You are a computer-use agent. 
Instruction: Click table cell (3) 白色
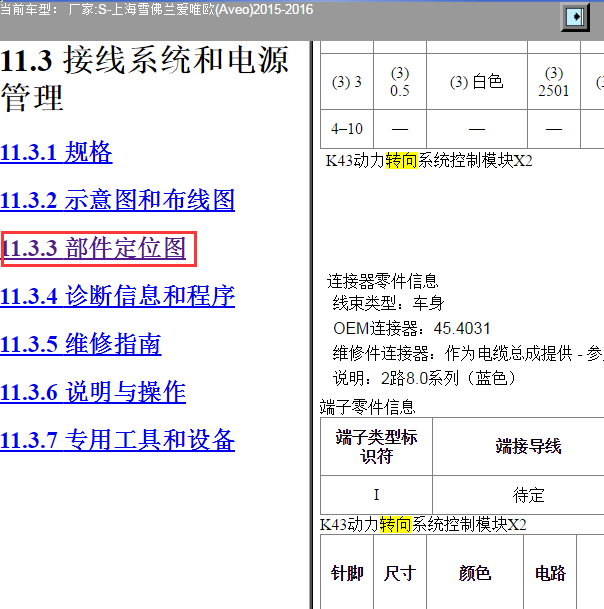pos(477,82)
